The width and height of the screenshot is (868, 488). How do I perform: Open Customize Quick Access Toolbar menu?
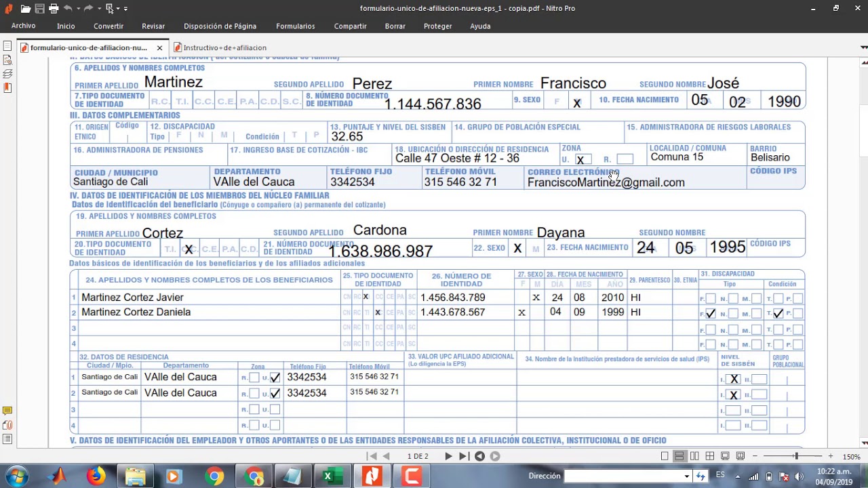125,9
